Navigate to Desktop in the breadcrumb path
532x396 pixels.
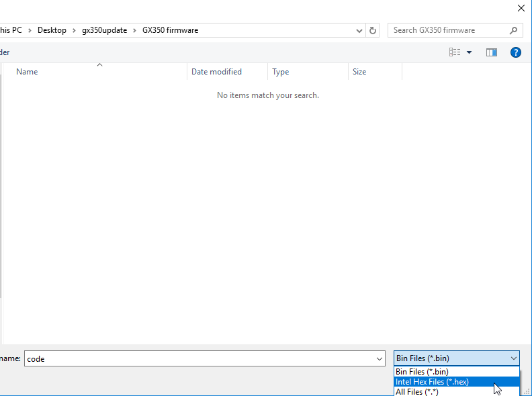coord(52,30)
